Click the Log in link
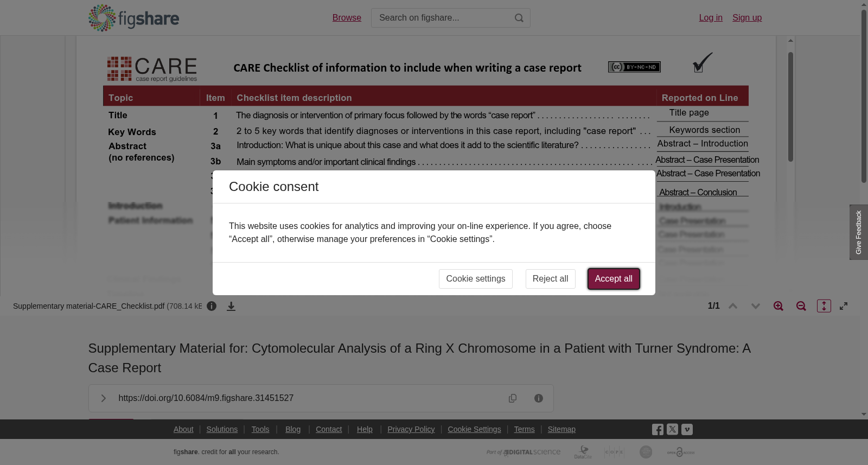The height and width of the screenshot is (465, 868). point(711,18)
